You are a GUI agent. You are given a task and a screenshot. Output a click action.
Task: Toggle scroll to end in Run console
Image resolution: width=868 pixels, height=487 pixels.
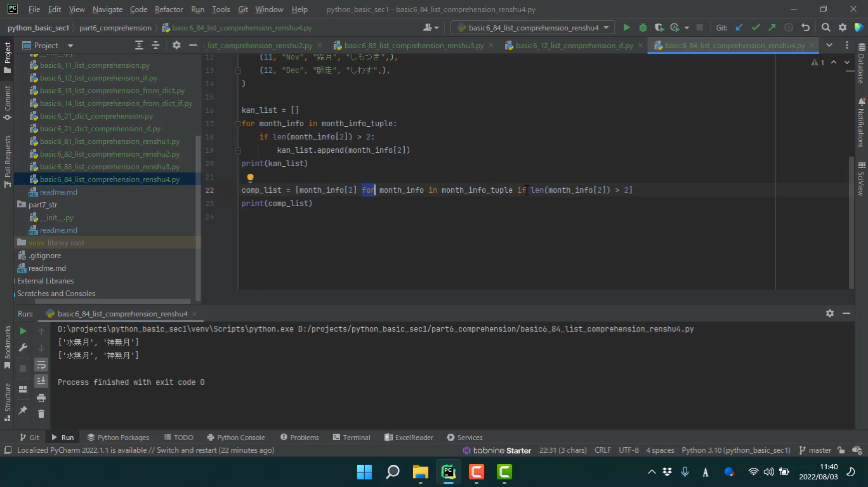pos(41,380)
